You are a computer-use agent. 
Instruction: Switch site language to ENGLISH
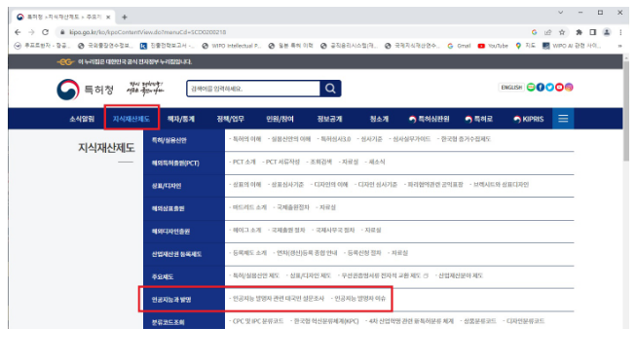pos(511,88)
